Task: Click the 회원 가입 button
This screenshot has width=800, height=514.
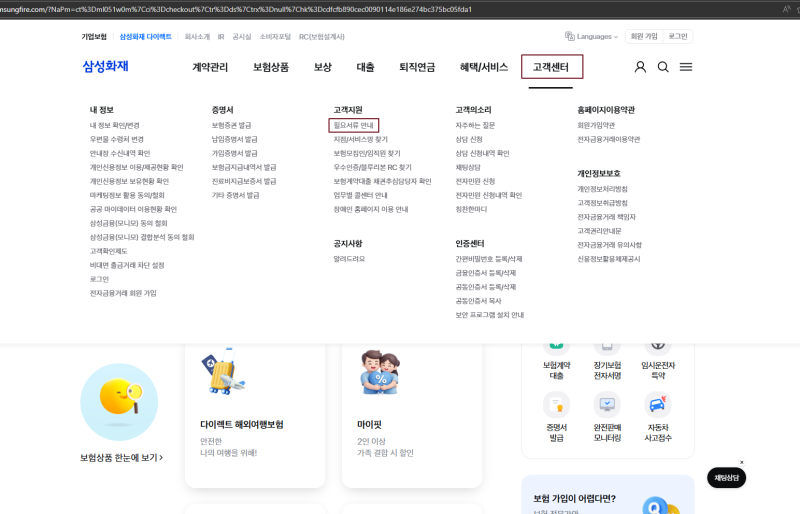Action: point(644,36)
